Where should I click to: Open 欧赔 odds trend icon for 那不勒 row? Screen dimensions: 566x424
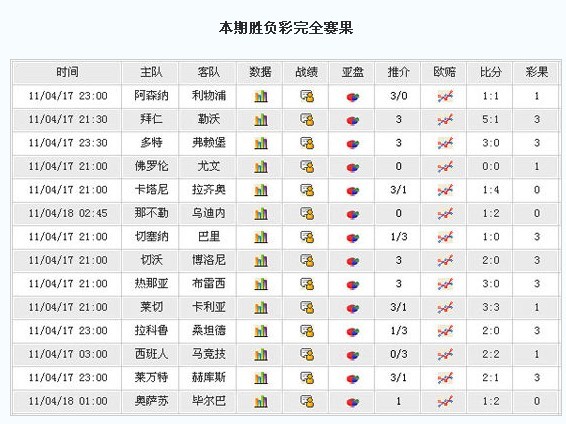[445, 214]
